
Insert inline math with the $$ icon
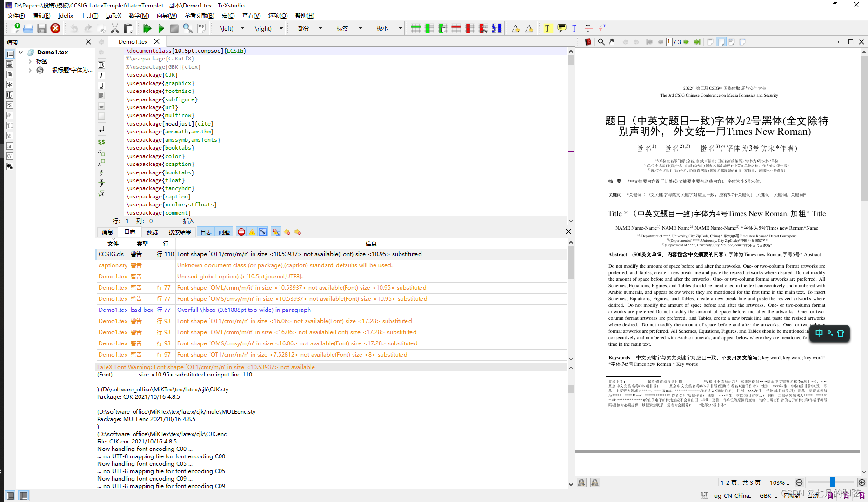(x=101, y=142)
